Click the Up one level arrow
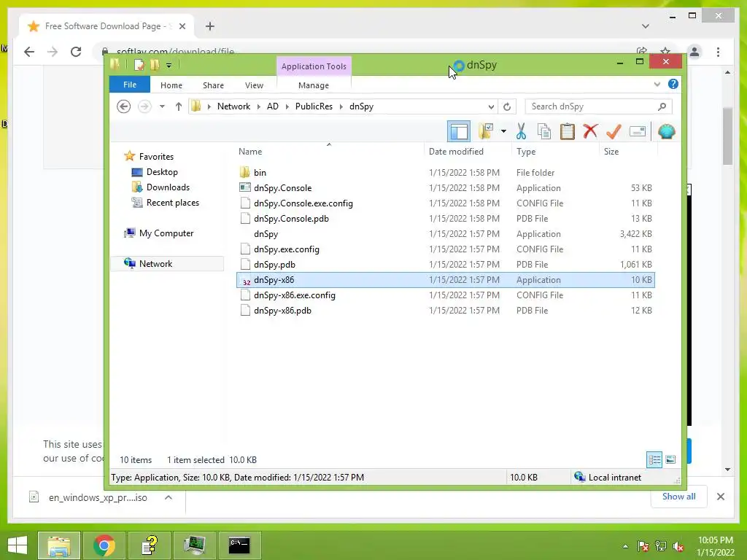This screenshot has width=747, height=560. coord(178,106)
